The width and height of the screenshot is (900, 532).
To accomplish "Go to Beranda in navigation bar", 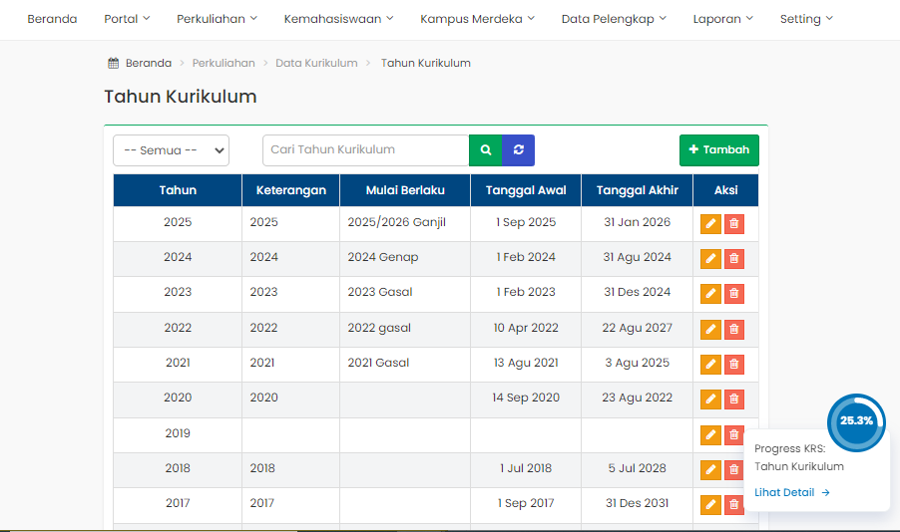I will click(52, 19).
